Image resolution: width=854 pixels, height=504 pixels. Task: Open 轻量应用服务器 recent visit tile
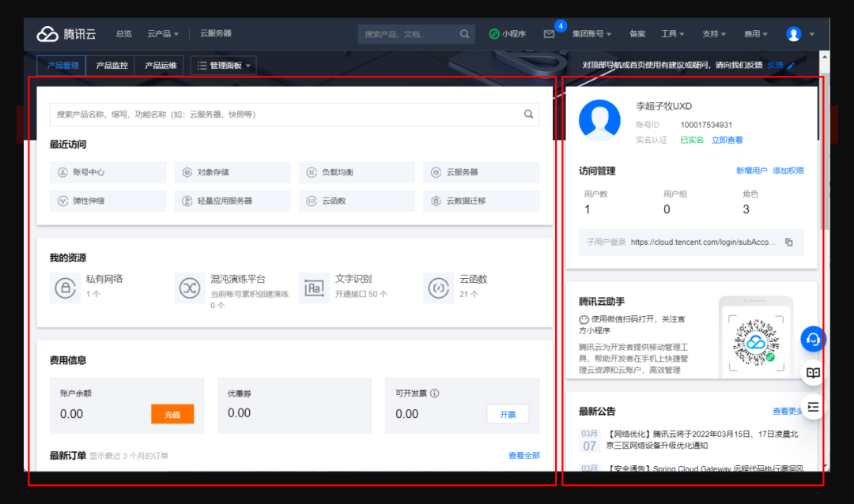pos(232,201)
